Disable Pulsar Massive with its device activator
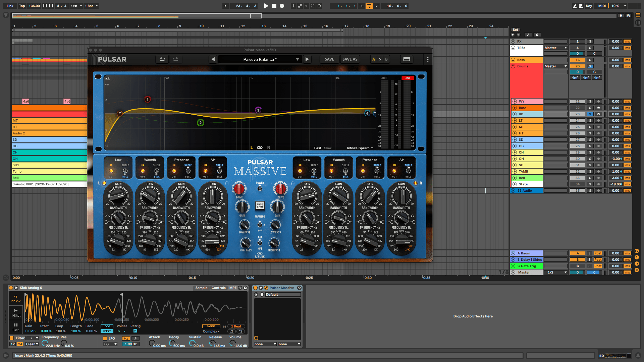 pos(256,288)
